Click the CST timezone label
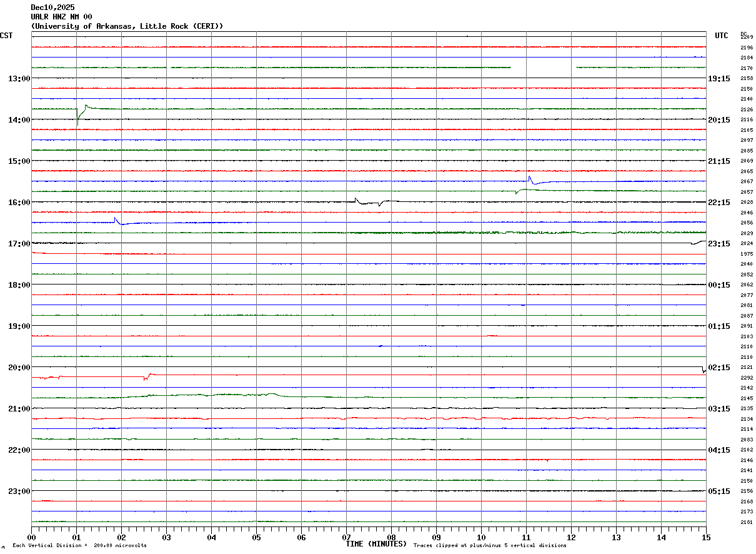Image resolution: width=756 pixels, height=554 pixels. (6, 36)
